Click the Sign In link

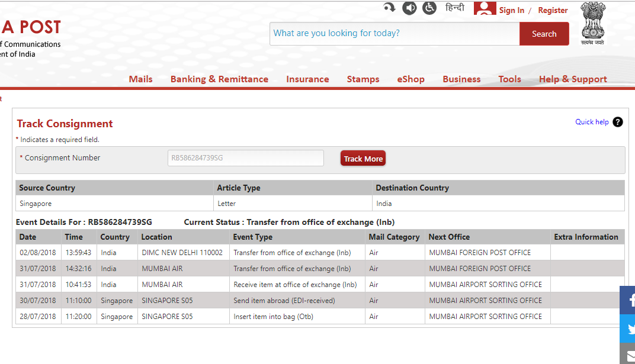[x=511, y=11]
